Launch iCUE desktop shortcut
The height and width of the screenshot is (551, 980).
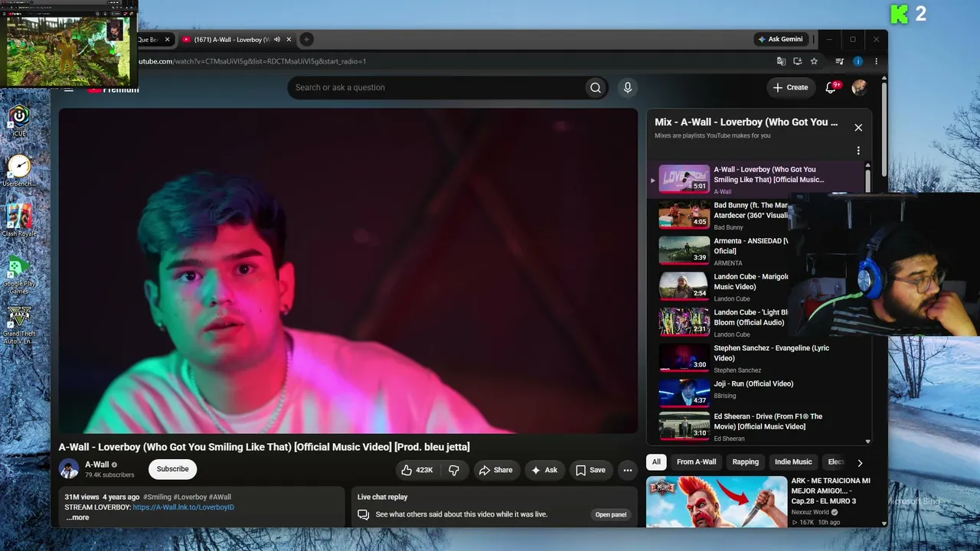tap(19, 121)
